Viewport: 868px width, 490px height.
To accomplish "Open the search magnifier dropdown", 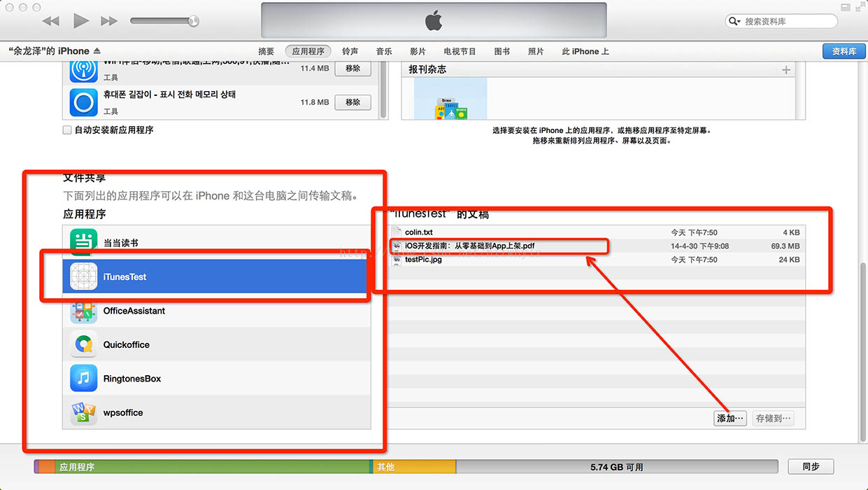I will [x=734, y=21].
